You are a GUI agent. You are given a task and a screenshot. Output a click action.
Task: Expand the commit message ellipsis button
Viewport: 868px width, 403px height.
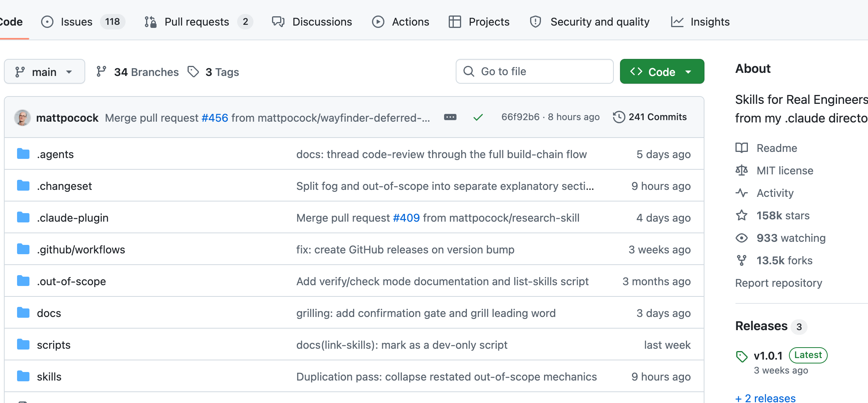tap(450, 117)
